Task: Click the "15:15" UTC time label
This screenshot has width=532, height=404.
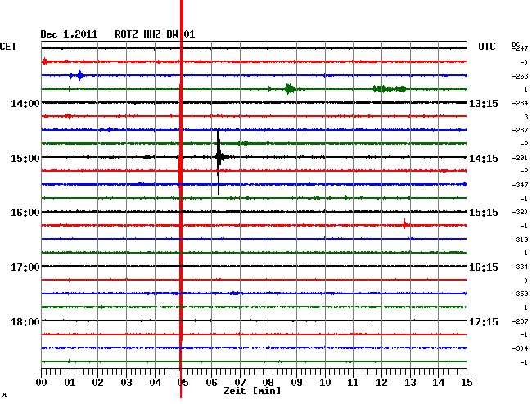Action: click(x=484, y=213)
